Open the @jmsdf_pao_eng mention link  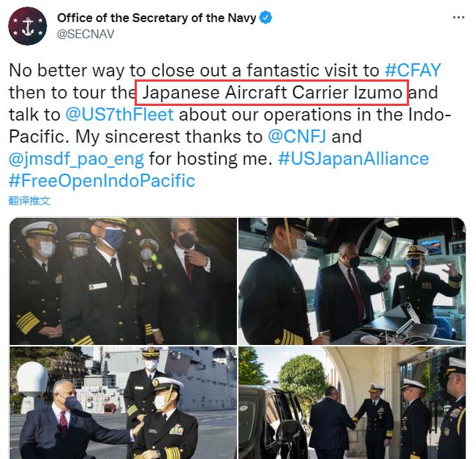(77, 159)
